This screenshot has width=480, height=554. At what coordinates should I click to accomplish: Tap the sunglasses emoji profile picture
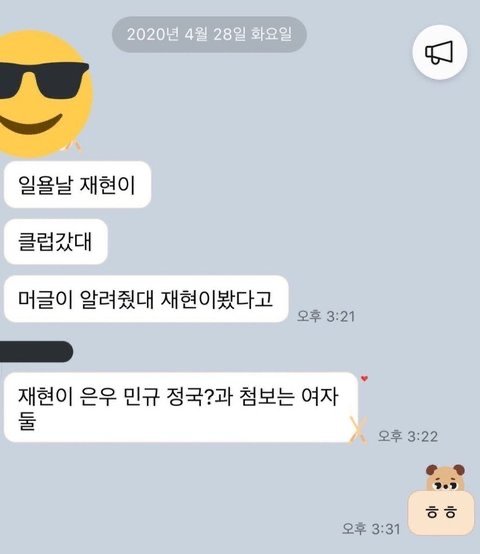44,94
